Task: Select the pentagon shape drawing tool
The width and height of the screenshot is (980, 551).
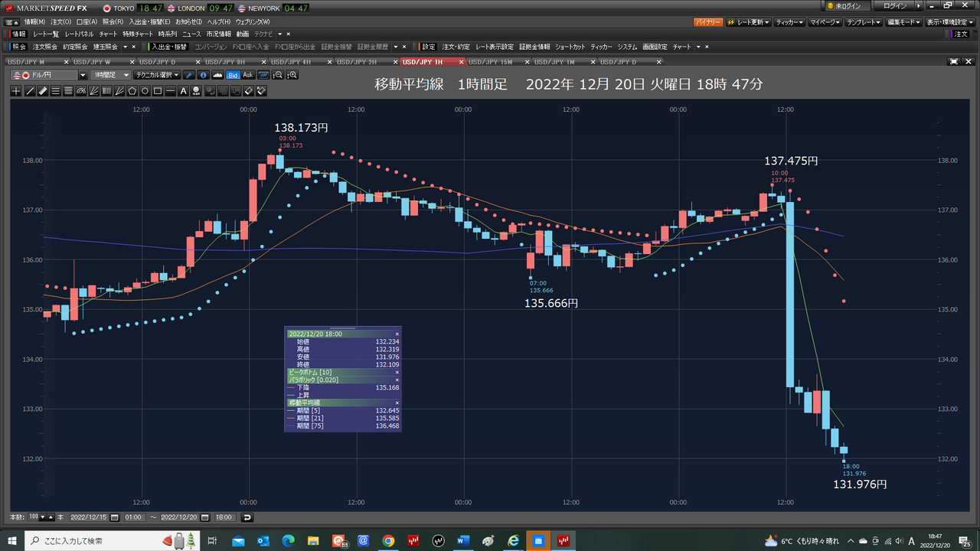Action: tap(132, 91)
